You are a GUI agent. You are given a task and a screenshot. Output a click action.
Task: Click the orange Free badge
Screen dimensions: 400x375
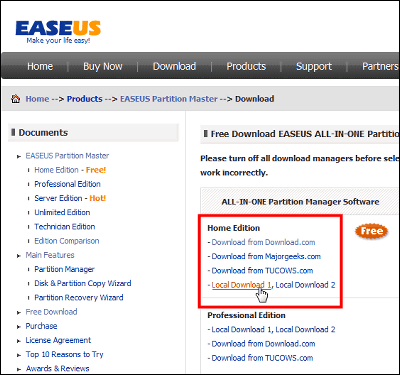pos(371,231)
